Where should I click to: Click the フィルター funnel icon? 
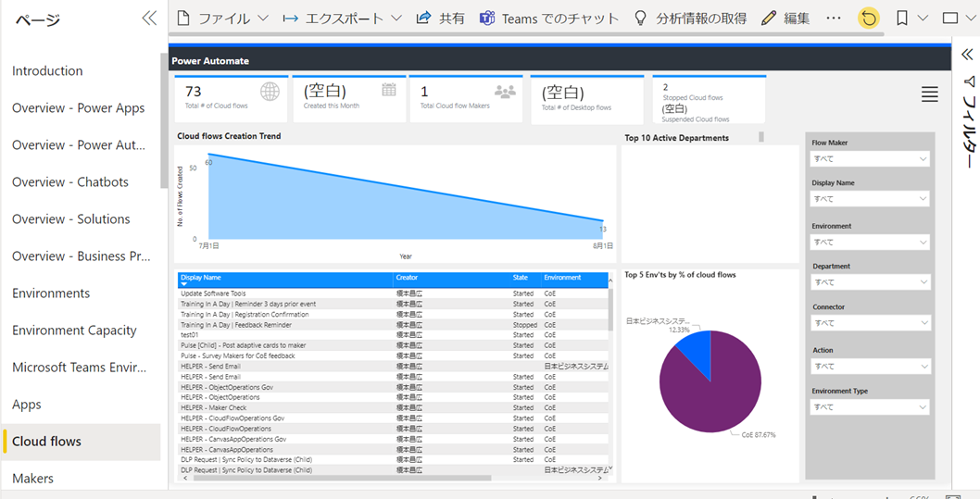[968, 81]
